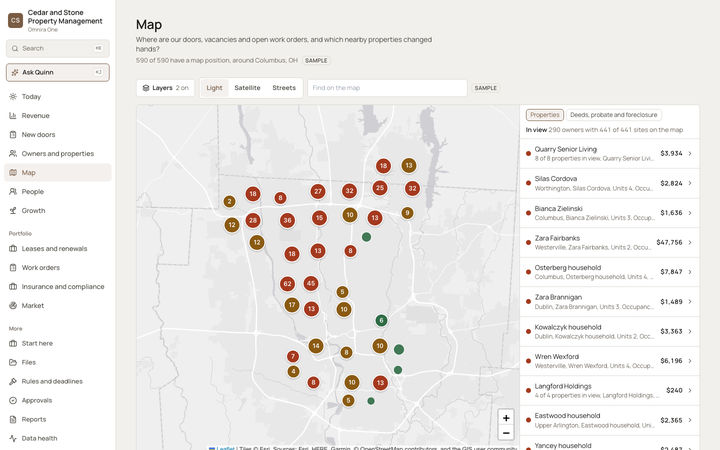Open the Layers dropdown showing 2 on

(x=165, y=88)
